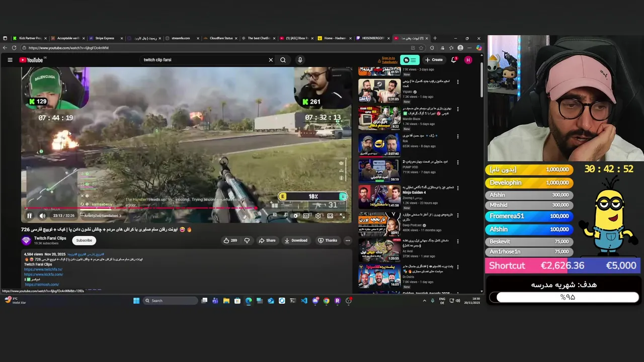Open the AmirEyZed/SamSaberi chapter selector
This screenshot has width=644, height=362.
[x=103, y=216]
